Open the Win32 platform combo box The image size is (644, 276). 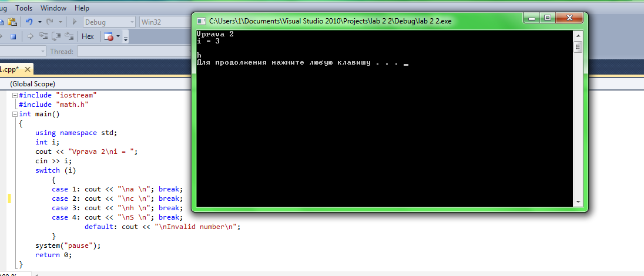pos(165,22)
